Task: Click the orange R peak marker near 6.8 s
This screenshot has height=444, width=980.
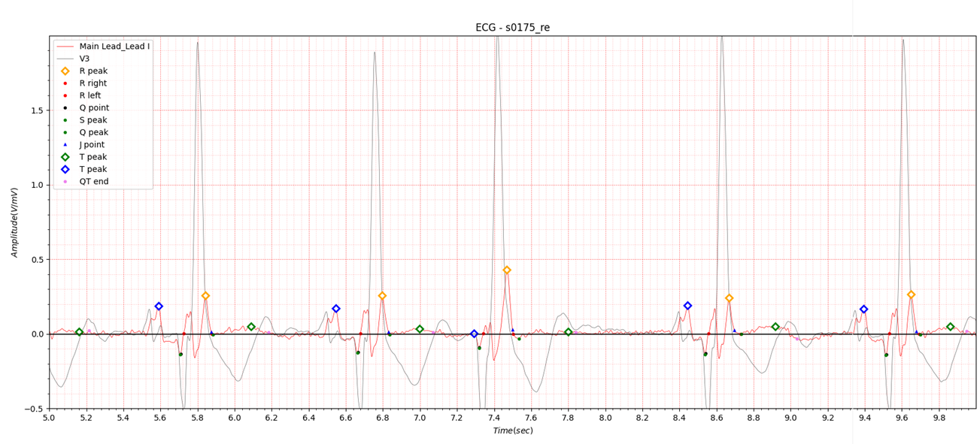Action: point(382,296)
